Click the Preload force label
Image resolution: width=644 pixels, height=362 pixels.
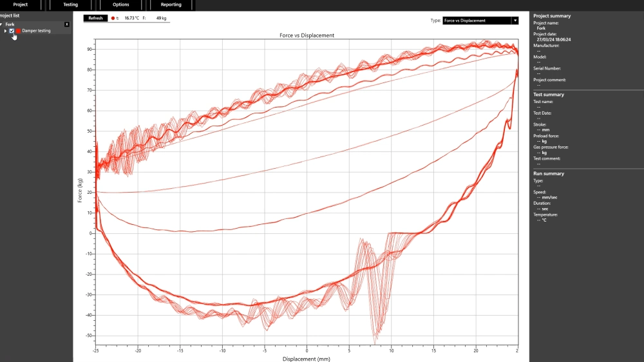(546, 136)
